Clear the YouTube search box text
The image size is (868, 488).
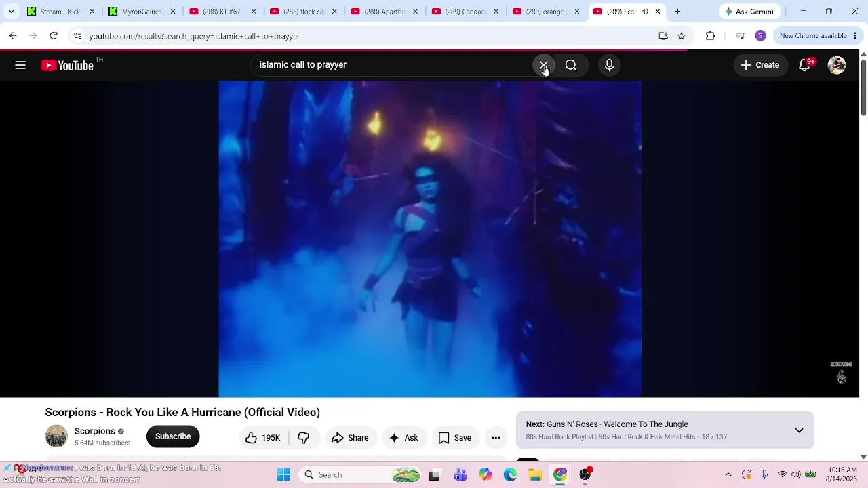[544, 65]
